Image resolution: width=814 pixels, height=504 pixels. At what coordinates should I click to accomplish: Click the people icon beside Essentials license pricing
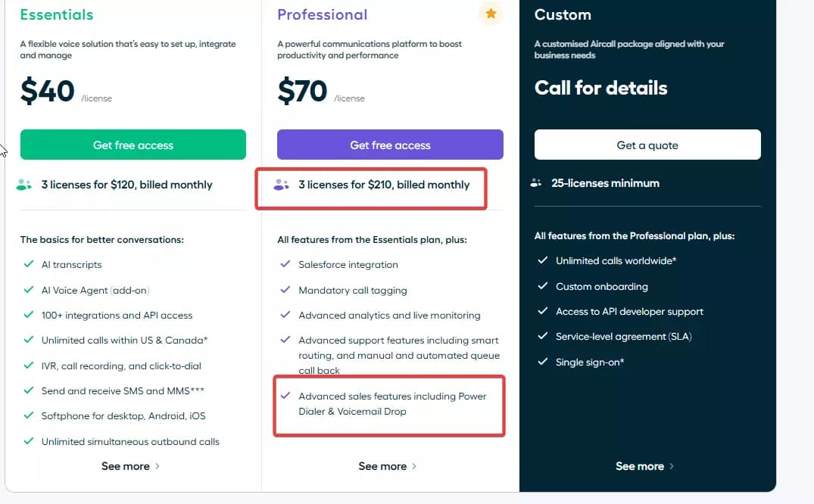pyautogui.click(x=23, y=184)
